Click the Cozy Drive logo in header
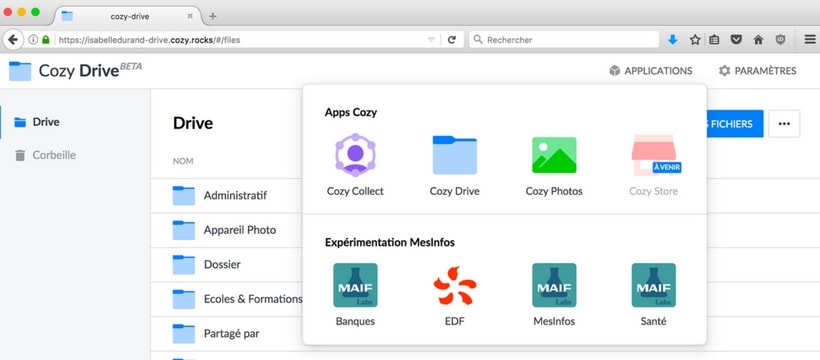820x360 pixels. point(75,71)
